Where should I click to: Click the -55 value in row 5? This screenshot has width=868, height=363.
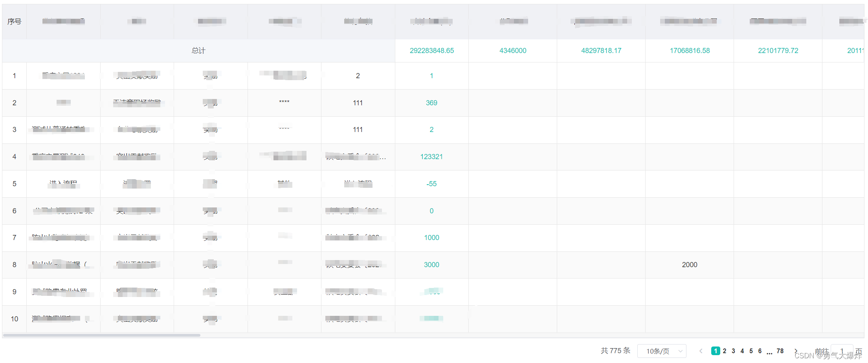[x=431, y=183]
